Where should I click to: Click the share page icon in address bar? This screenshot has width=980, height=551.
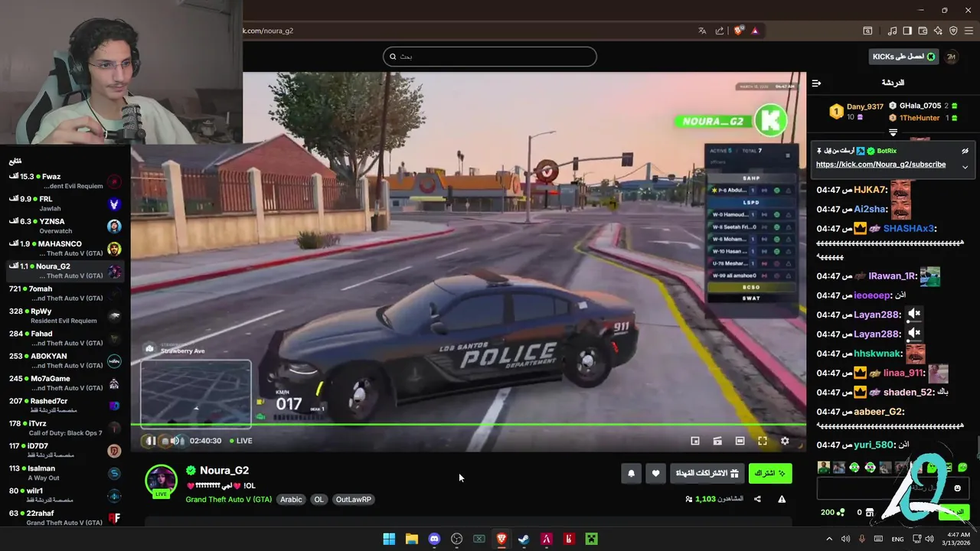(x=720, y=31)
